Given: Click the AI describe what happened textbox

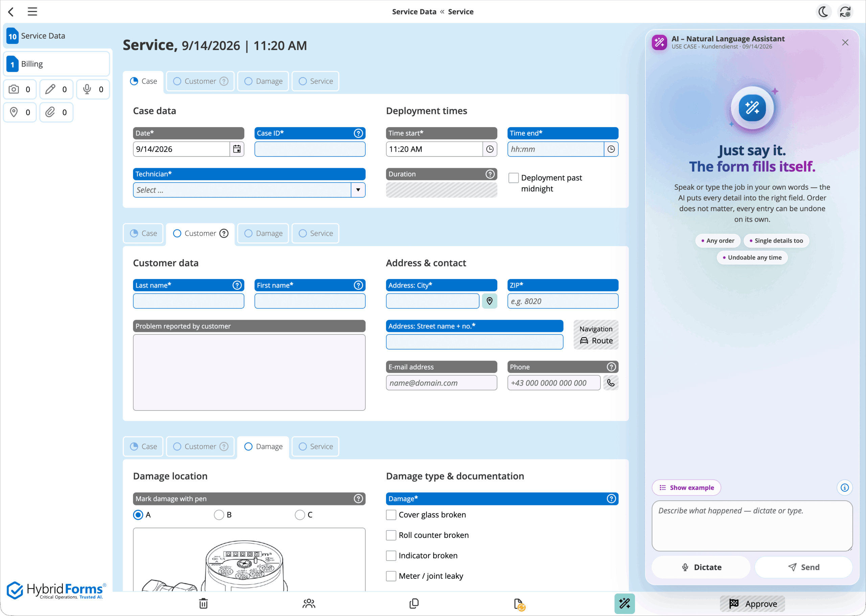Looking at the screenshot, I should [752, 526].
